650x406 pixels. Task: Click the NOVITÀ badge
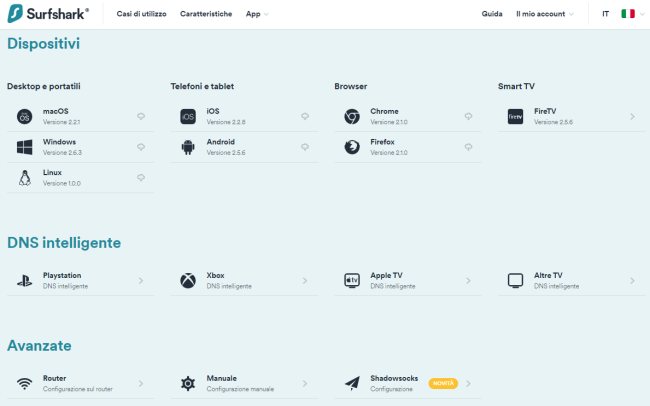click(443, 384)
